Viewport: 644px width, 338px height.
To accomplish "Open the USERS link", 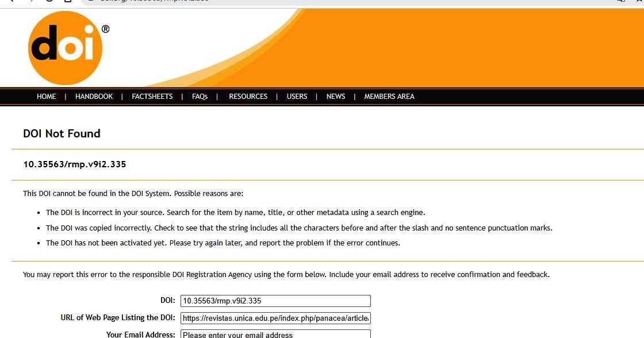I will [x=297, y=96].
